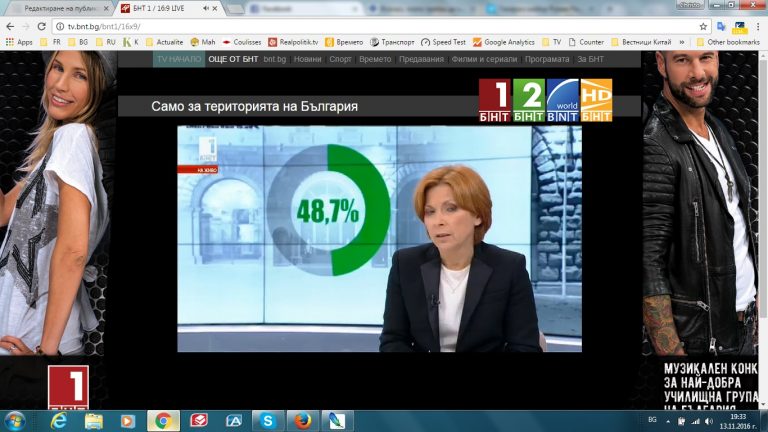Go to the Спорт section
Image resolution: width=768 pixels, height=432 pixels.
coord(340,59)
